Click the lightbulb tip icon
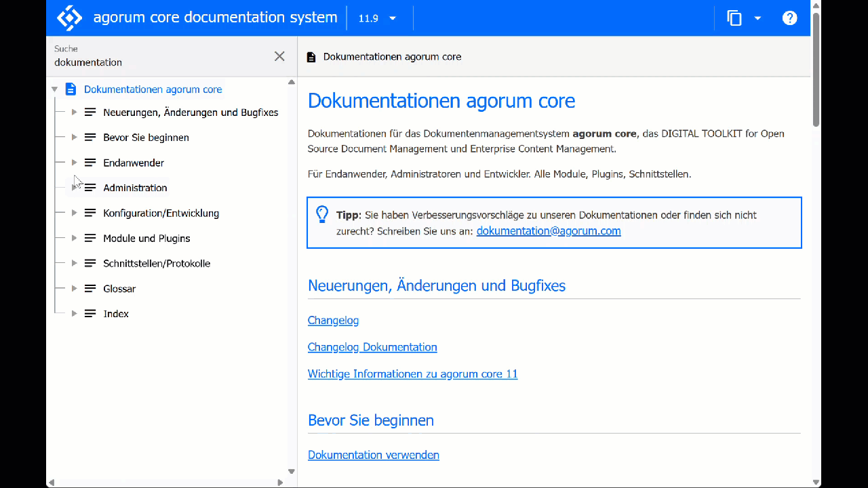 click(322, 215)
